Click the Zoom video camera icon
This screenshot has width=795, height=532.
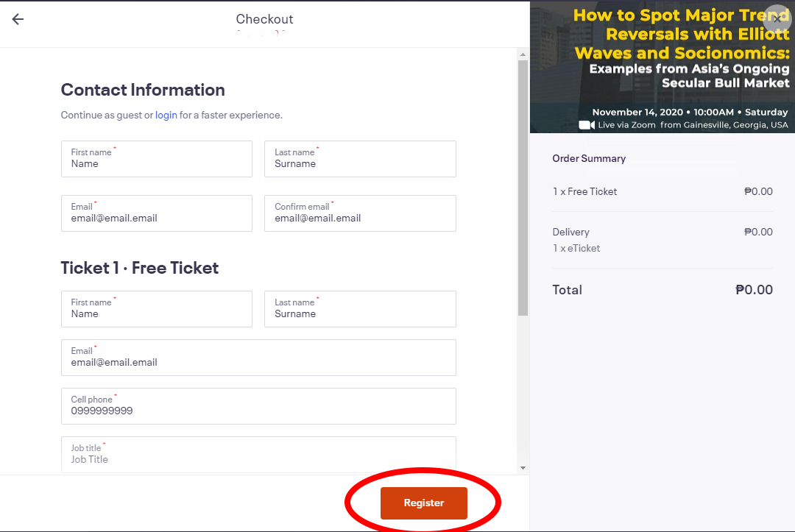[587, 124]
